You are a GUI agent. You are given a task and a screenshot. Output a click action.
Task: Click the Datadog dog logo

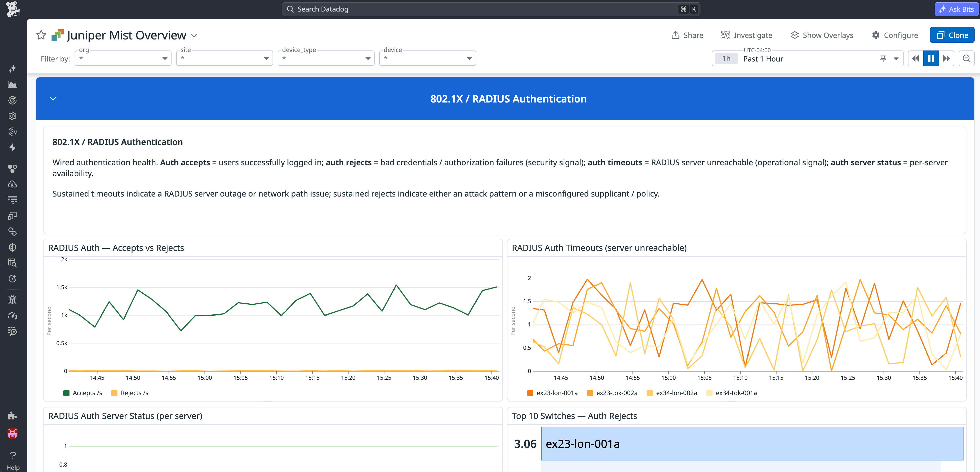[13, 9]
